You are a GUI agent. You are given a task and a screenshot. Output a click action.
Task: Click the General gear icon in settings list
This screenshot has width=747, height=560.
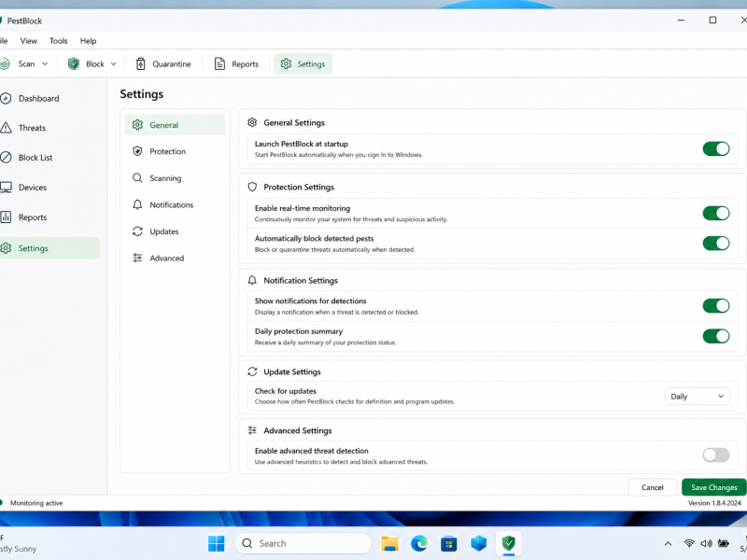[x=137, y=125]
